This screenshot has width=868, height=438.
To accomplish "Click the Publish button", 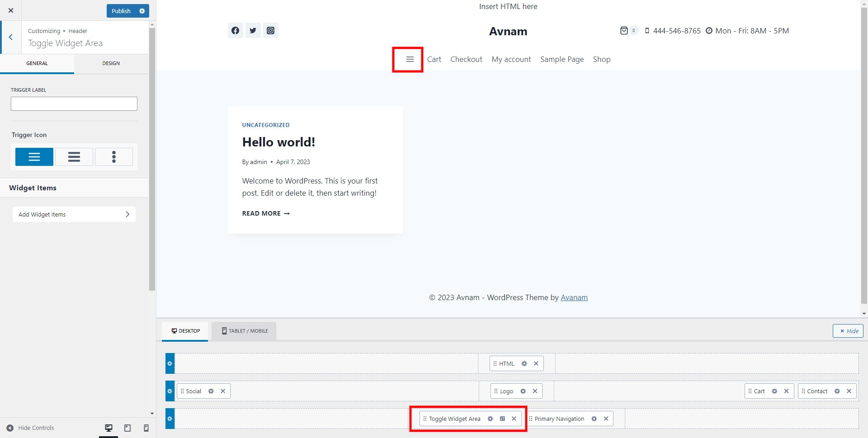I will [x=121, y=11].
